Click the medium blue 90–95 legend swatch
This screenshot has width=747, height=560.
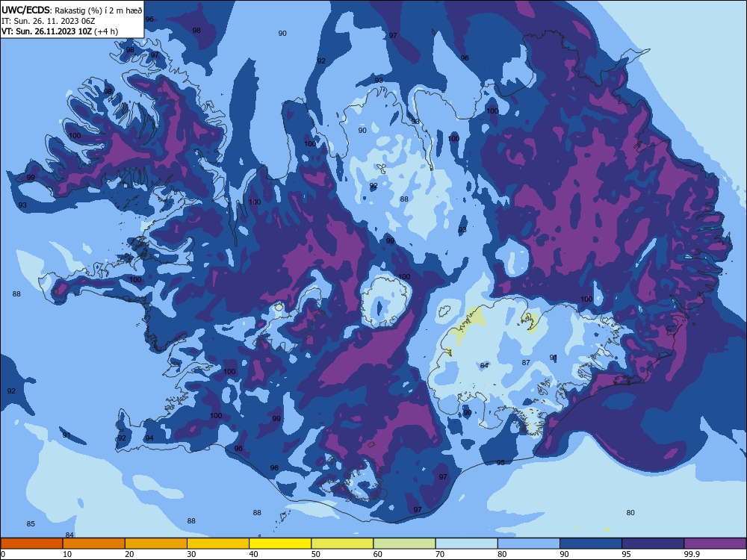point(591,544)
